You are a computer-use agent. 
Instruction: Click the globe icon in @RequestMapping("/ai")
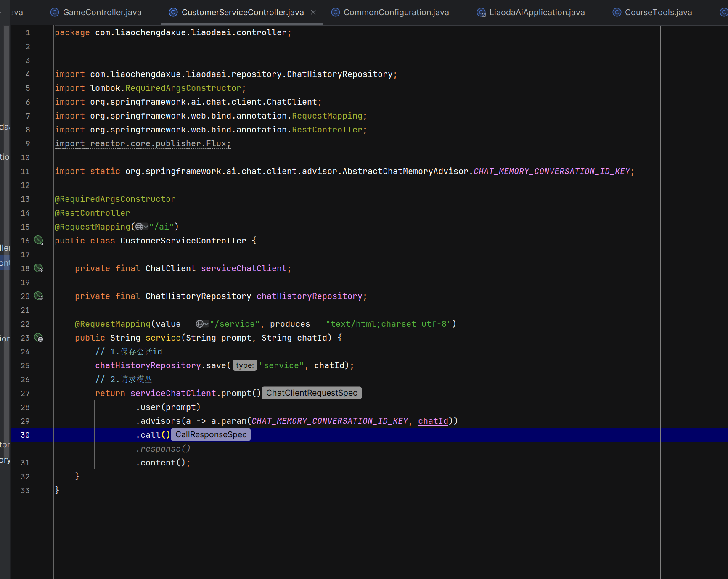(x=138, y=227)
